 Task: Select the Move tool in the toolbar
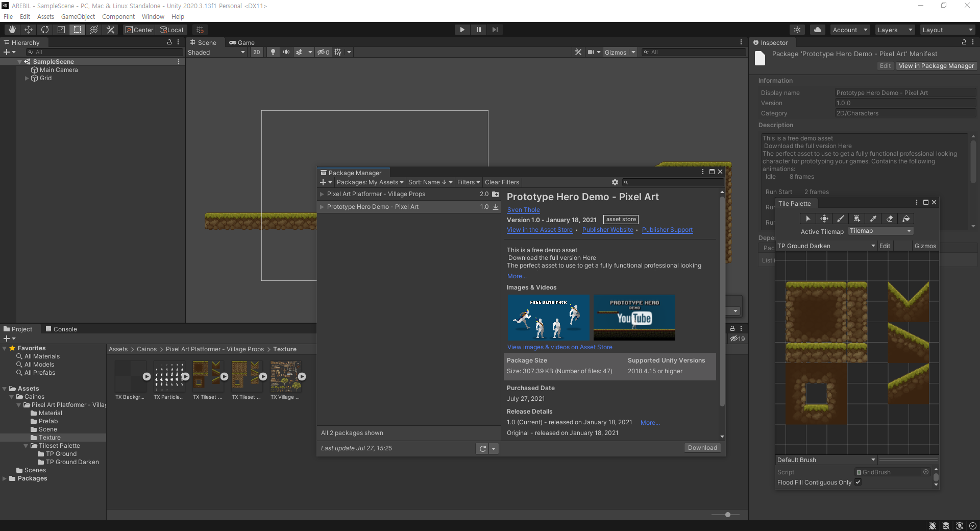point(29,30)
